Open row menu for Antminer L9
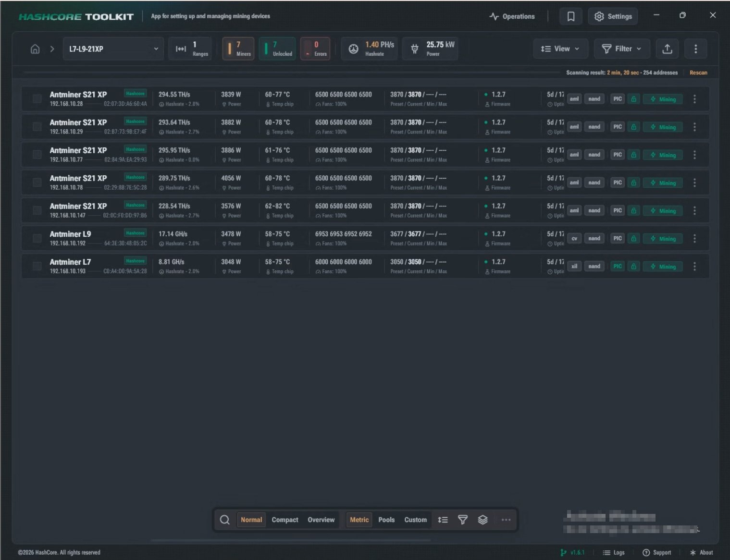The height and width of the screenshot is (560, 730). tap(694, 238)
